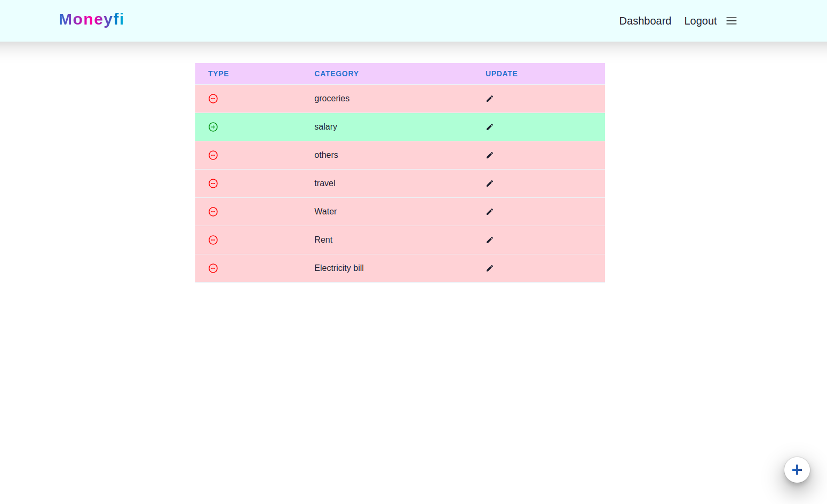Click the UPDATE column header
827x504 pixels.
(x=502, y=74)
